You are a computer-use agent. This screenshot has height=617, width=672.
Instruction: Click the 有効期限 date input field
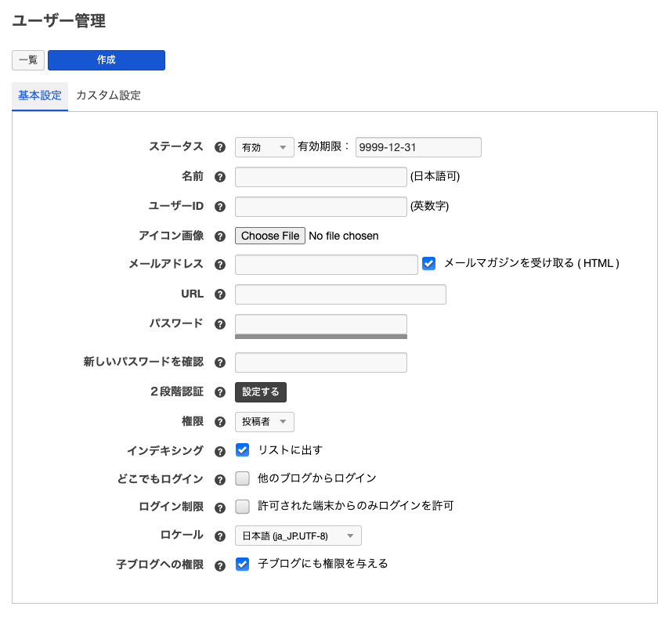[x=418, y=147]
